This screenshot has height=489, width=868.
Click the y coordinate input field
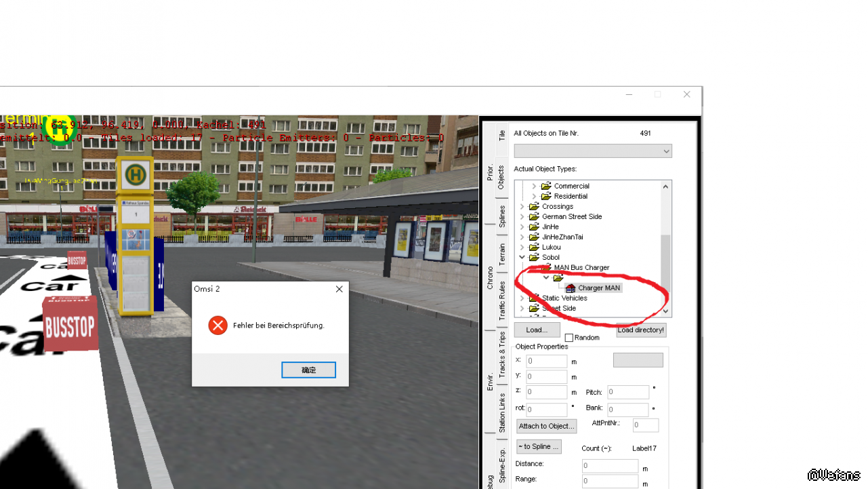[x=546, y=376]
